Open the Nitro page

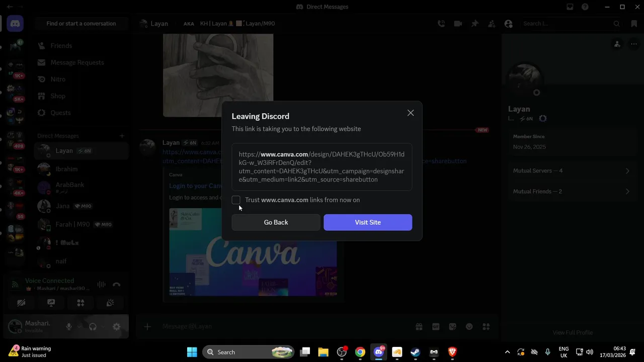point(81,79)
